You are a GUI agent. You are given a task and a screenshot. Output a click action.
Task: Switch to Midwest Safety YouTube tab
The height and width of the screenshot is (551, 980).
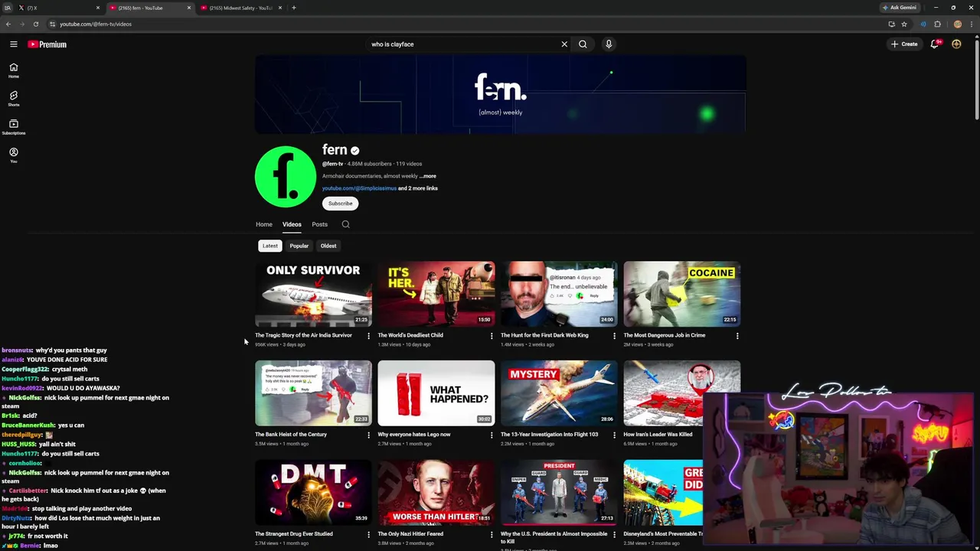coord(241,8)
